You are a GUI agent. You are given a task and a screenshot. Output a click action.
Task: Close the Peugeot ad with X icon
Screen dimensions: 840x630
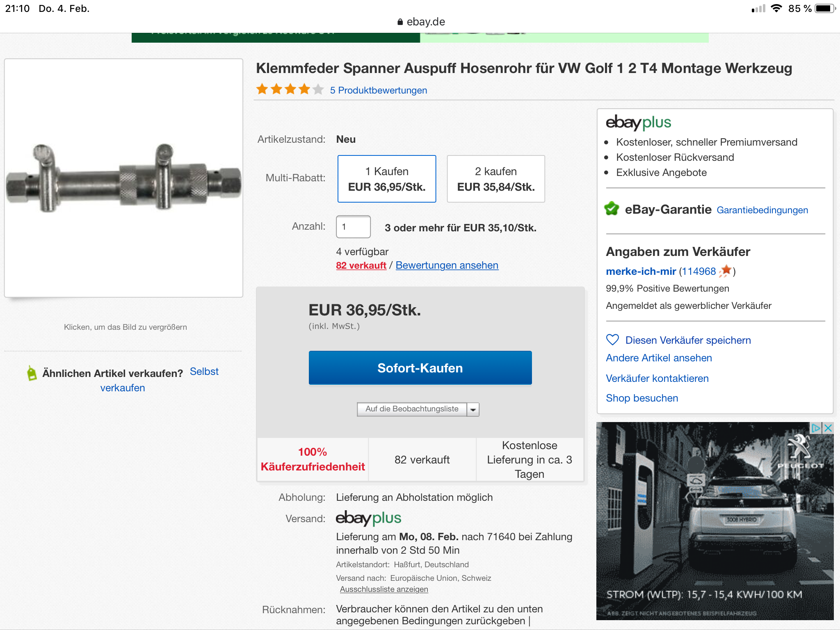[x=828, y=428]
